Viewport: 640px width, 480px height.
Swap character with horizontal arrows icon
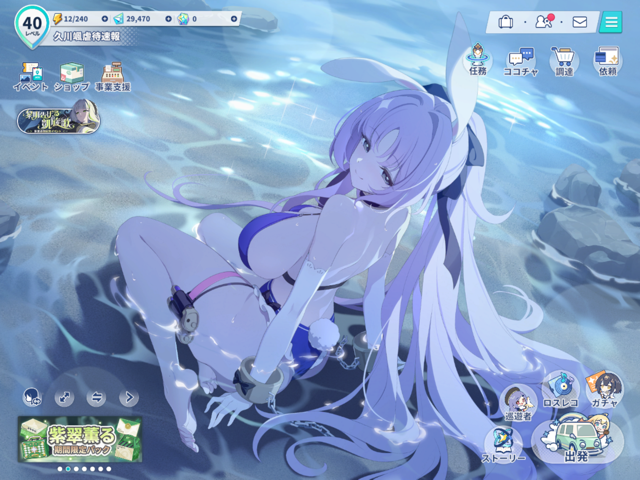[x=96, y=397]
